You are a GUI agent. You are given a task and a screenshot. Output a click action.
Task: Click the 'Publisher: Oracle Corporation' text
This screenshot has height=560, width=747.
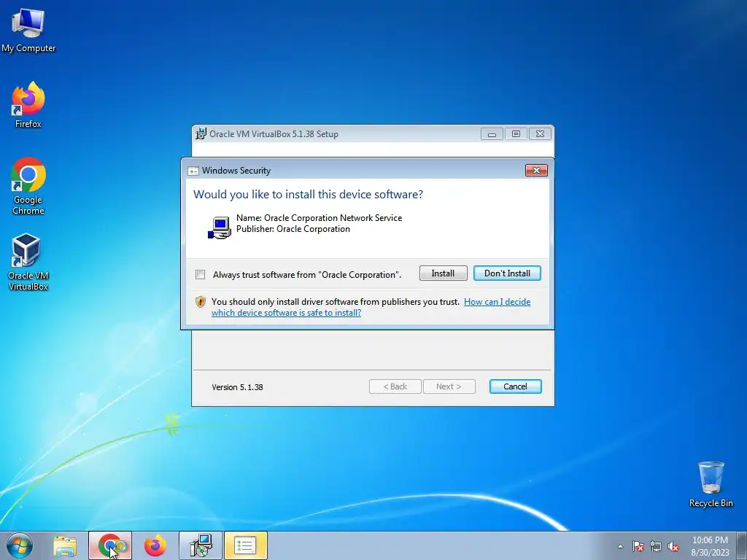point(293,229)
